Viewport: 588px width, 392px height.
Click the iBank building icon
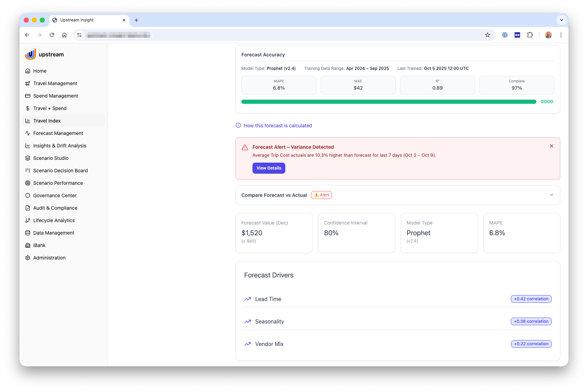pos(28,245)
